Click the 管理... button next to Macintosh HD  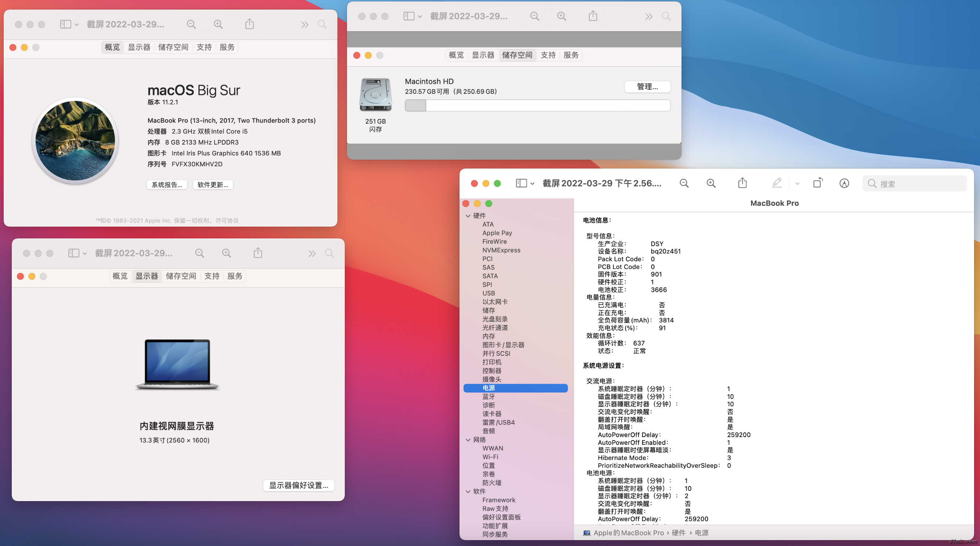click(647, 87)
